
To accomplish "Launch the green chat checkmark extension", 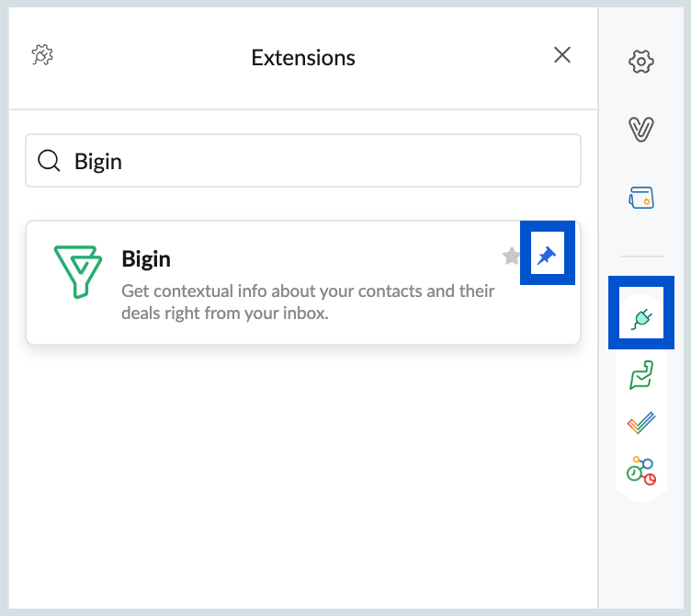I will tap(641, 375).
